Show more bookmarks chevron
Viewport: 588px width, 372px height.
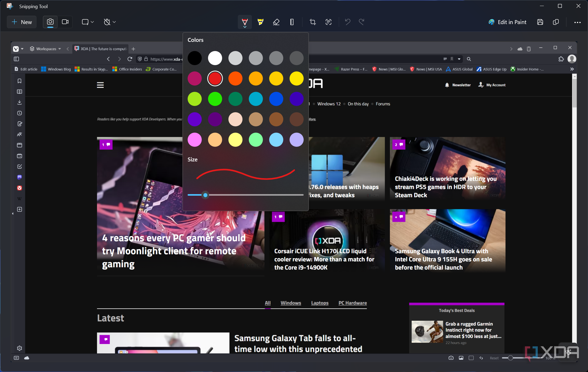572,69
